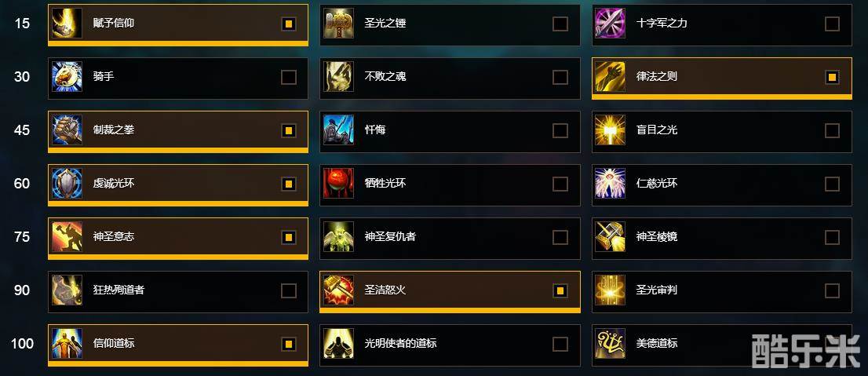Select the 牺牲光环 red aura icon

[x=338, y=184]
